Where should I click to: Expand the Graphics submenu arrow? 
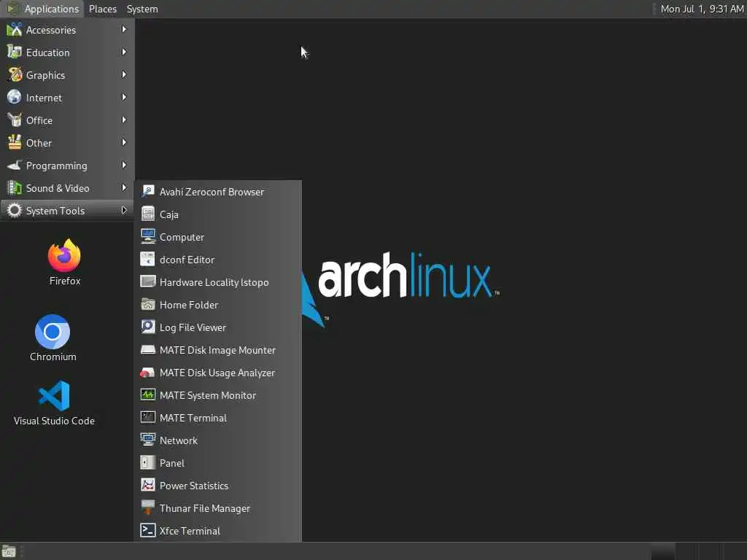(x=124, y=75)
